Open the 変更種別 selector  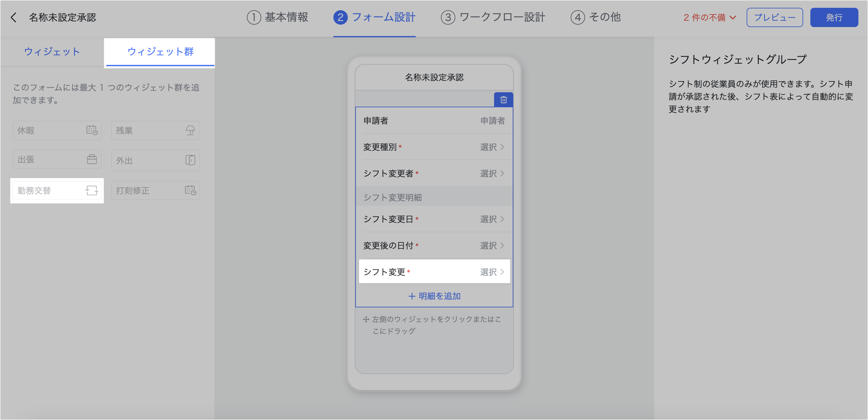(x=491, y=147)
